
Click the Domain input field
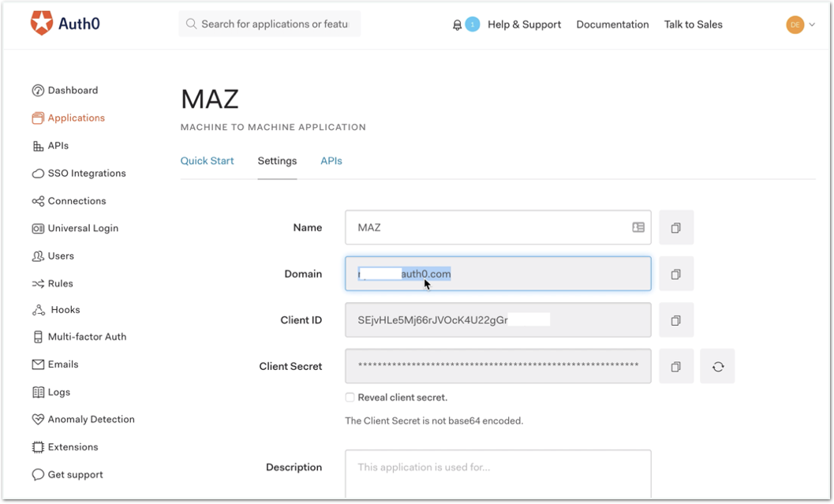click(x=498, y=274)
